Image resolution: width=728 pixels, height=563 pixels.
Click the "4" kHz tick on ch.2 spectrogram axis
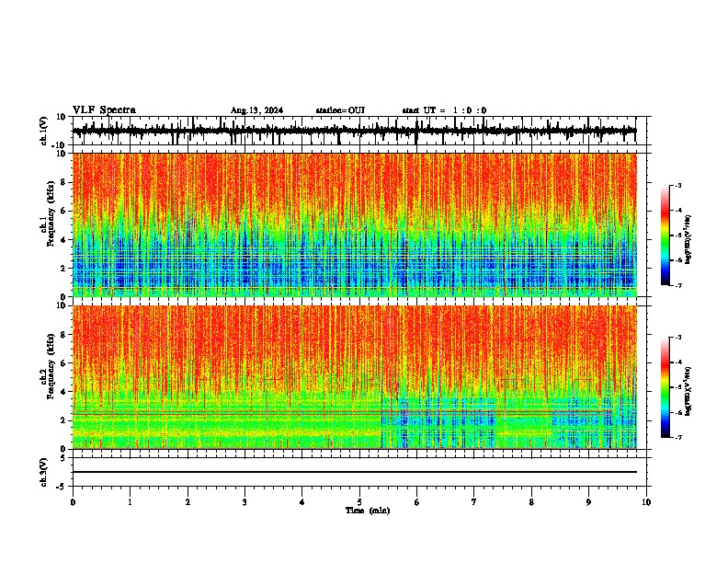[x=63, y=392]
